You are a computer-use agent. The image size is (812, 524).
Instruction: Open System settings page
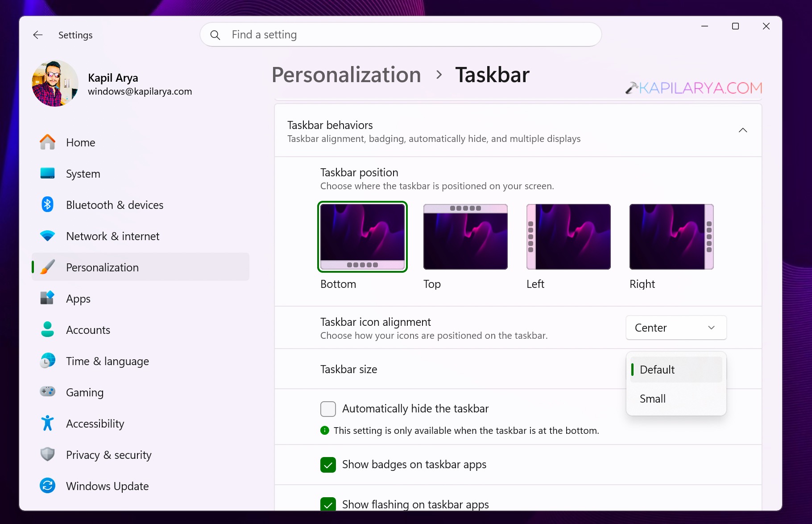click(140, 174)
